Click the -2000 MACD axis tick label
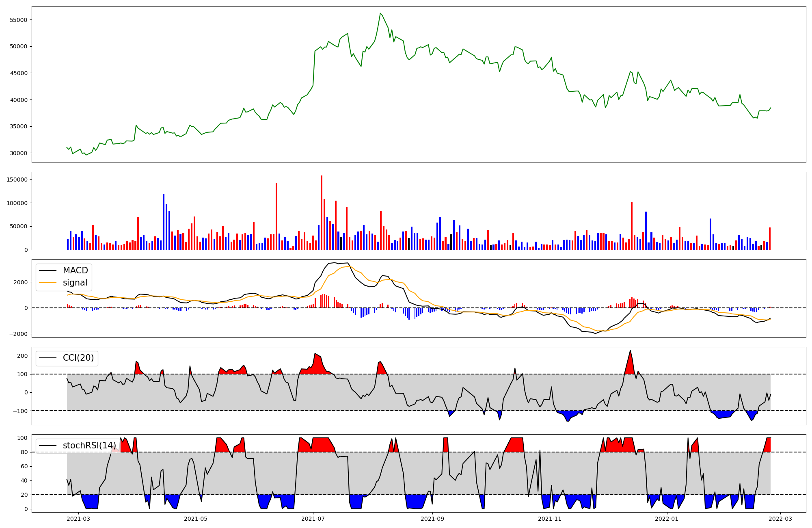812x528 pixels. [19, 334]
